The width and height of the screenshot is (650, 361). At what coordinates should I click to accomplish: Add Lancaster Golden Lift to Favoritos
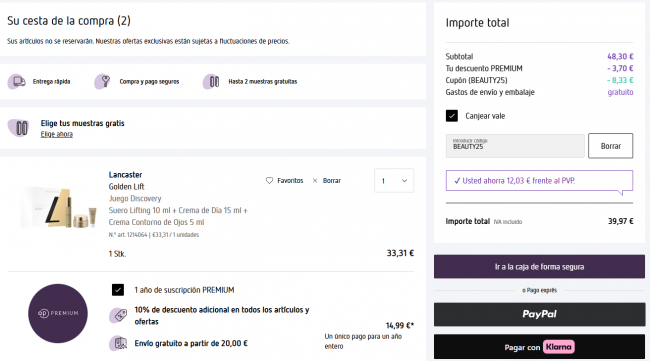[284, 181]
